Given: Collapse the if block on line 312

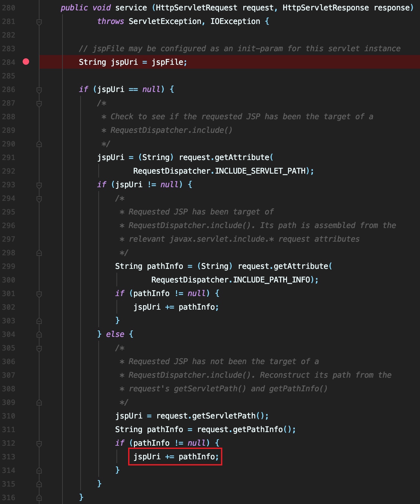Looking at the screenshot, I should coord(39,443).
